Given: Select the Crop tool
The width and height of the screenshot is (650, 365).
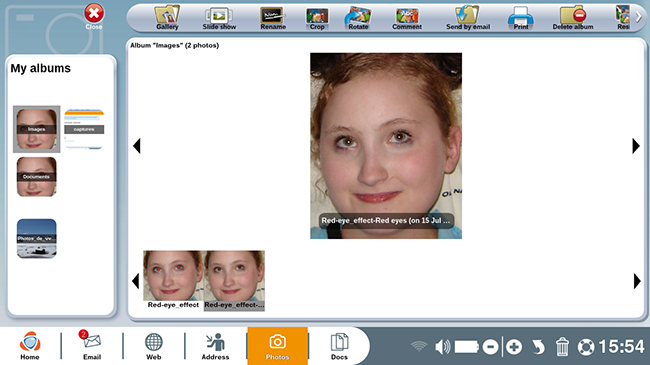Looking at the screenshot, I should [317, 18].
